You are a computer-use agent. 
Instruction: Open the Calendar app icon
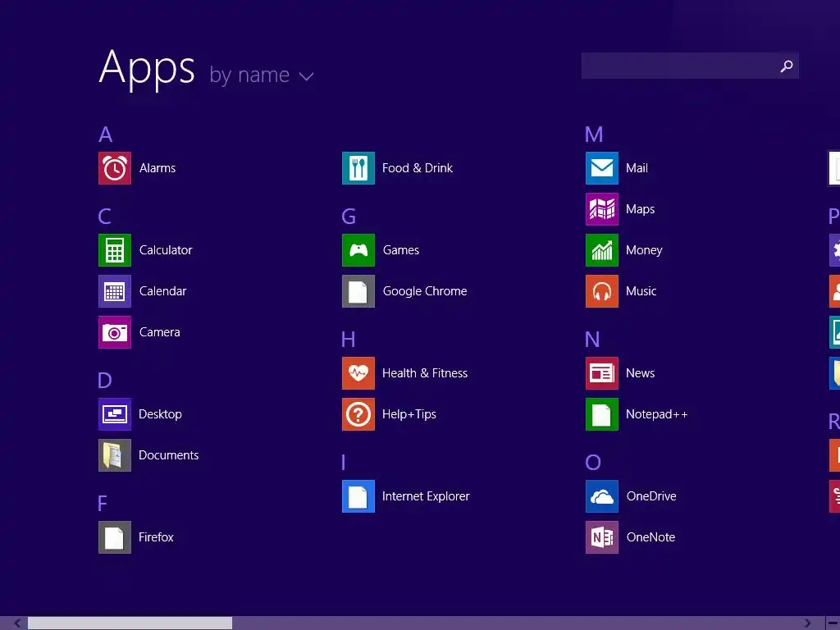pyautogui.click(x=115, y=291)
